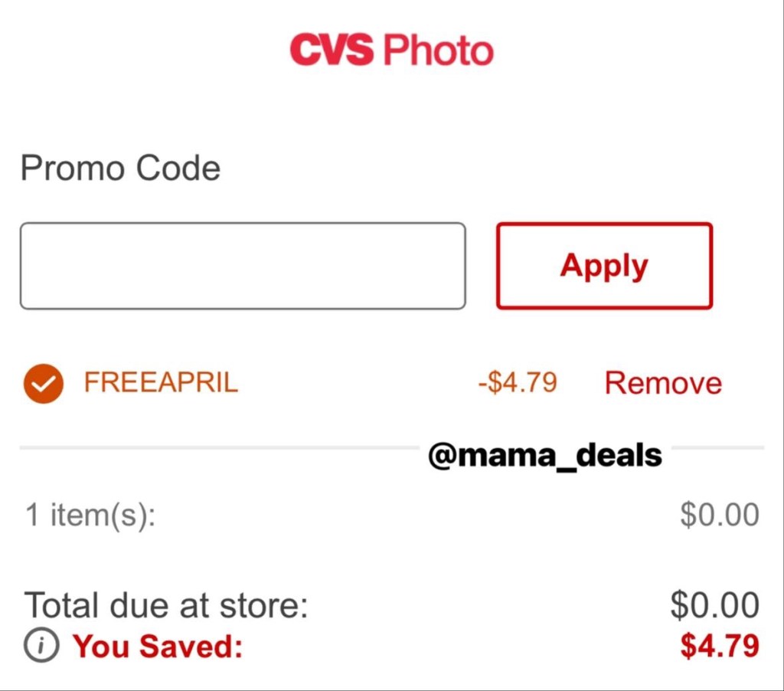Remove the FREEAPRIL promo code
Image resolution: width=784 pixels, height=691 pixels.
tap(662, 383)
